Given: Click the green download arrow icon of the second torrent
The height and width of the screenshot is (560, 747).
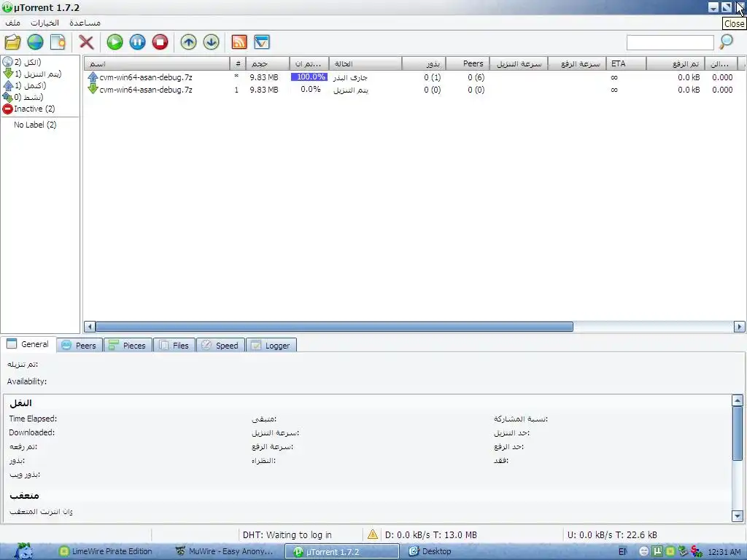Looking at the screenshot, I should [93, 89].
